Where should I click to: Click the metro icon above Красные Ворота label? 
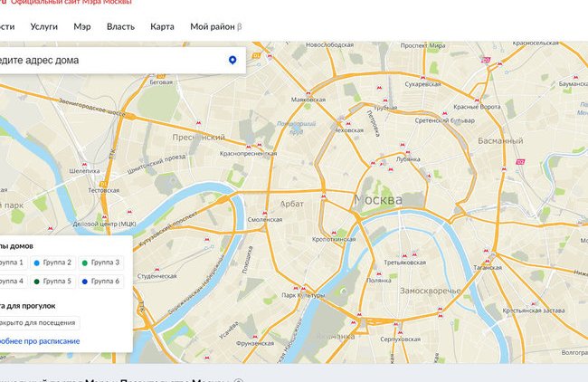coord(477,100)
